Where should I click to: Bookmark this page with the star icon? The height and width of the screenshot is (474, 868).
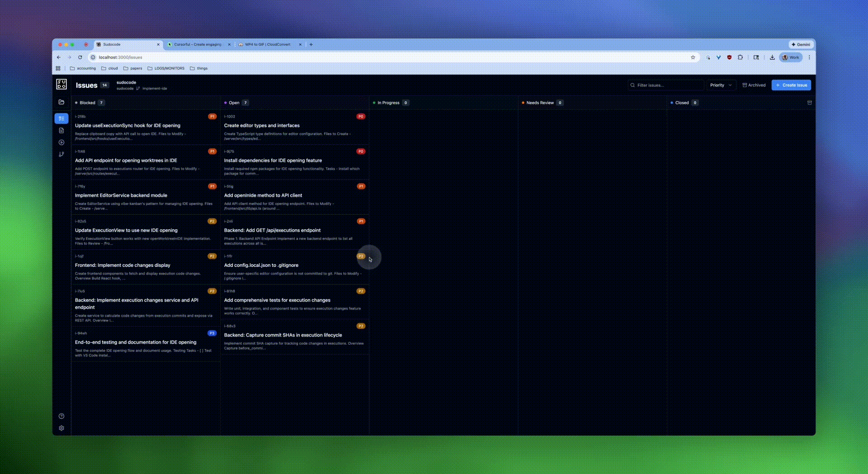(x=693, y=57)
